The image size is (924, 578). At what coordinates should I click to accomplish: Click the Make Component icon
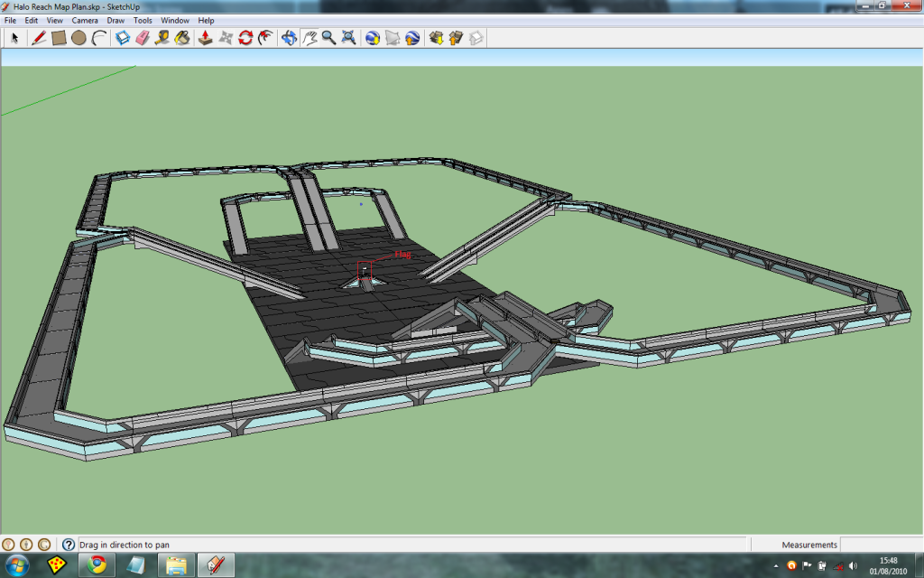[x=122, y=38]
